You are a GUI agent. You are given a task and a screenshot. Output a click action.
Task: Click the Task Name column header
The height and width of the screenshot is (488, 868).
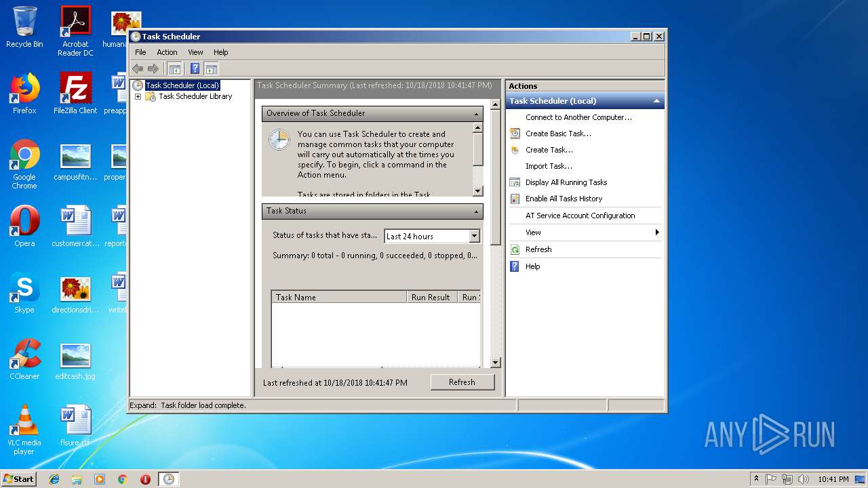339,297
